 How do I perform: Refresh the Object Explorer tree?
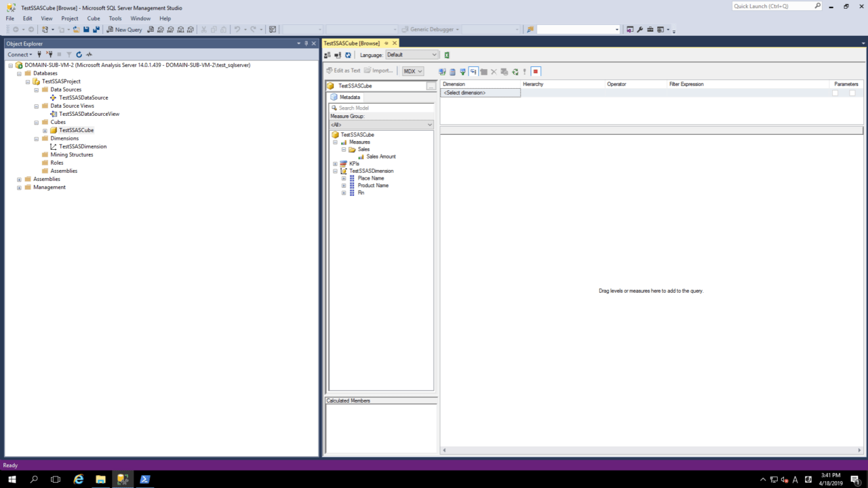79,54
